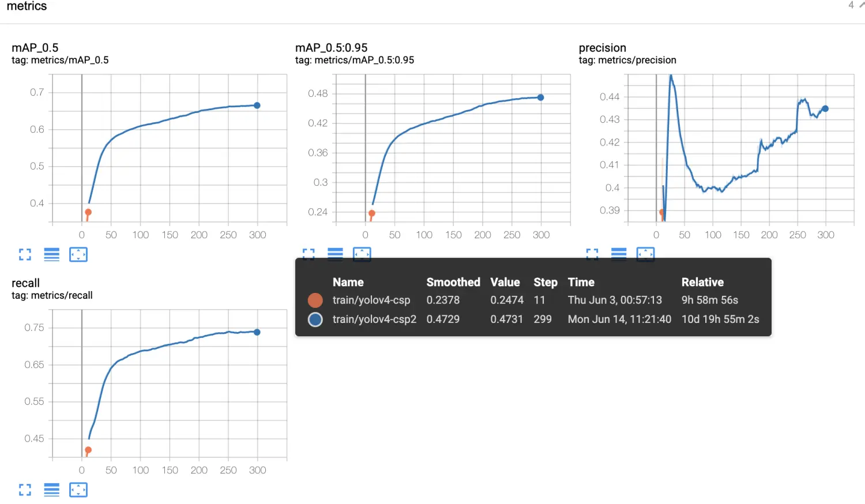Image resolution: width=865 pixels, height=504 pixels.
Task: Click the relative time 9h 58m 56s
Action: coord(710,300)
